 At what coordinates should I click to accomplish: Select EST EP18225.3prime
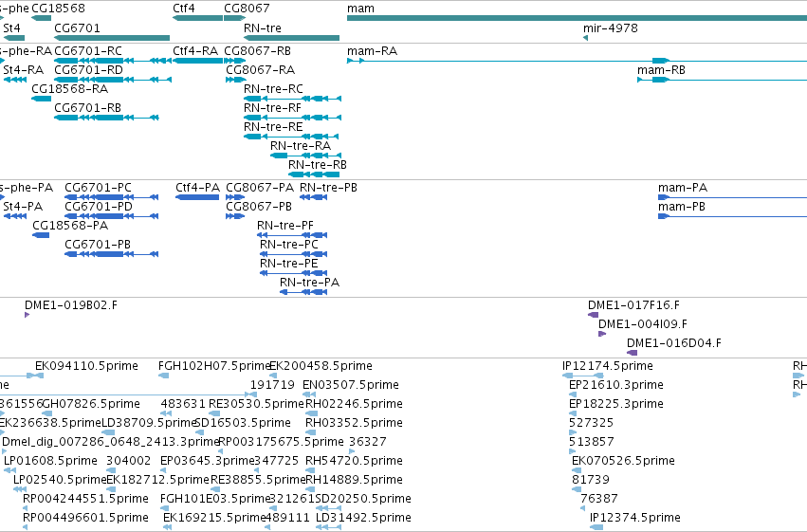(573, 414)
